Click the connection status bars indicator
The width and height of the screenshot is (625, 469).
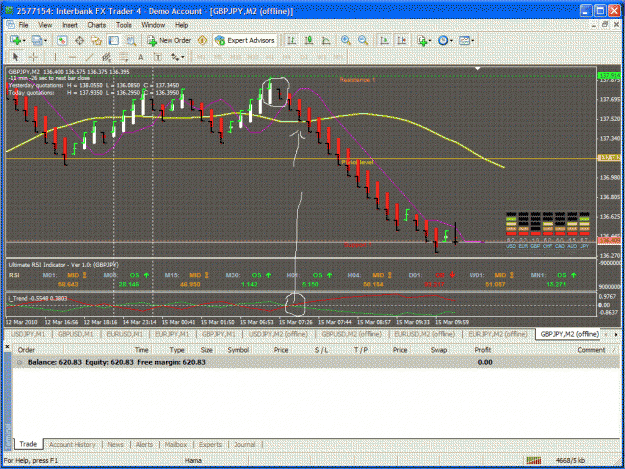pos(533,460)
